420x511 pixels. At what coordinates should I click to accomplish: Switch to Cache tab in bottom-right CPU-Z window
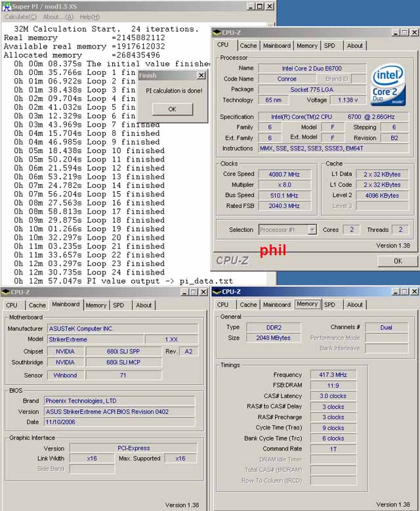(x=249, y=305)
